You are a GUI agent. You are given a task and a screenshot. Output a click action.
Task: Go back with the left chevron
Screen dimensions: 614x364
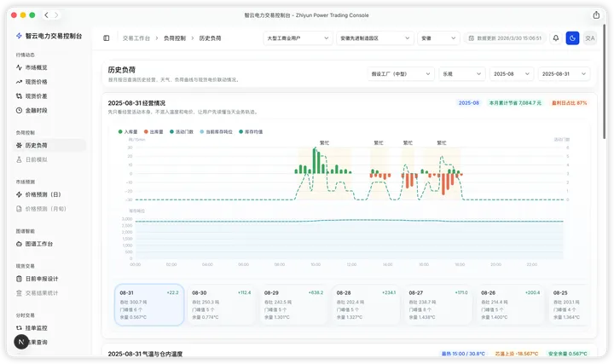click(x=46, y=14)
